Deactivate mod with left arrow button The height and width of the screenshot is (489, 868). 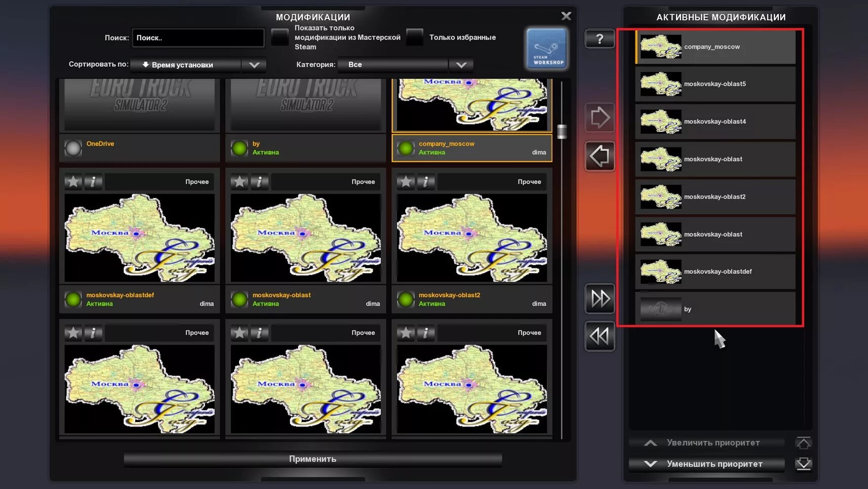click(600, 156)
